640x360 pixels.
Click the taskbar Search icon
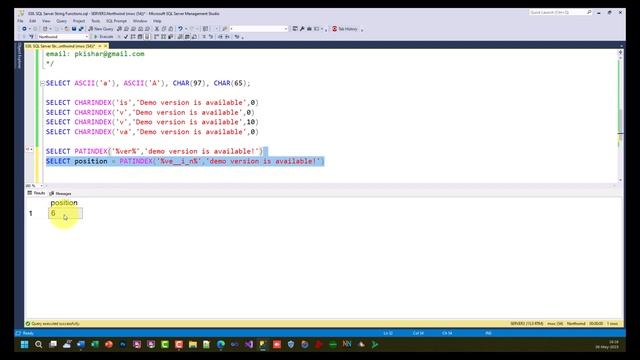[x=38, y=344]
